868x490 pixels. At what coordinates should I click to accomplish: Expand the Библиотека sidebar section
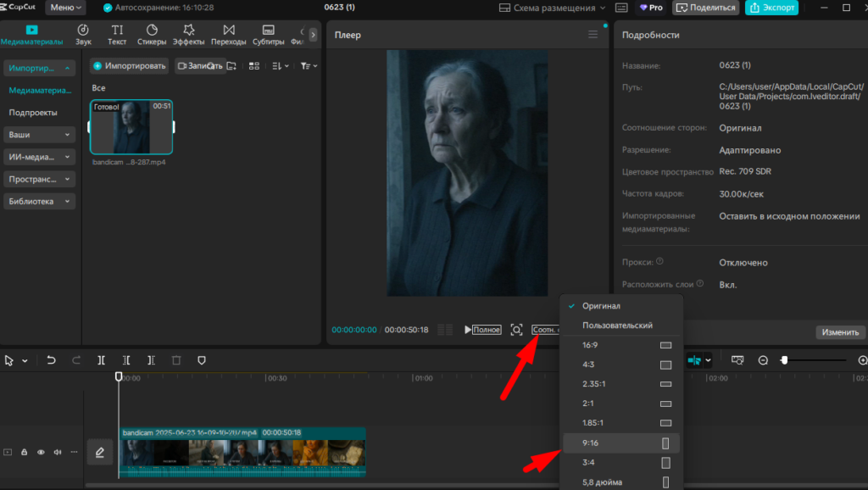(39, 201)
